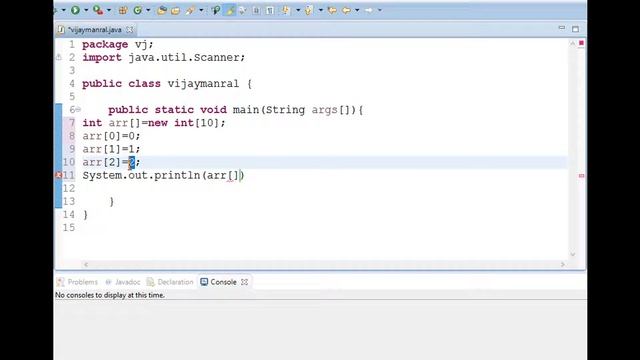Maximize the editor area

click(576, 29)
